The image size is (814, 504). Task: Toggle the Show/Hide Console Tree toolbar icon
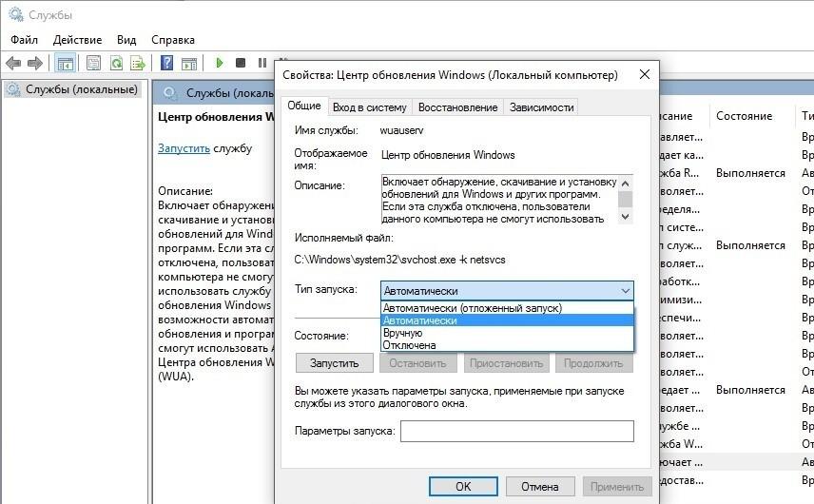(x=66, y=64)
